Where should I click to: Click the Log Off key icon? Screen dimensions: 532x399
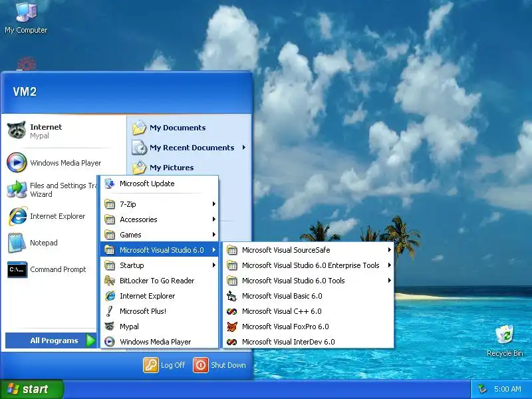(151, 365)
